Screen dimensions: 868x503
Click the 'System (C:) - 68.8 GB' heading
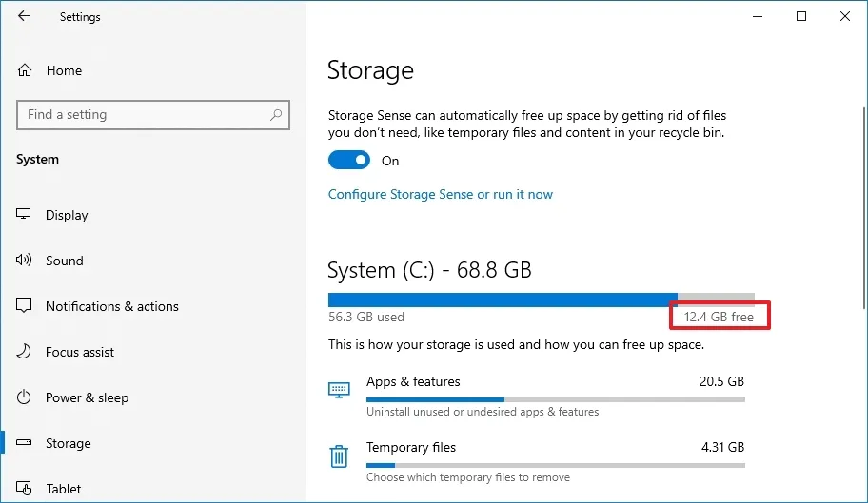coord(429,270)
